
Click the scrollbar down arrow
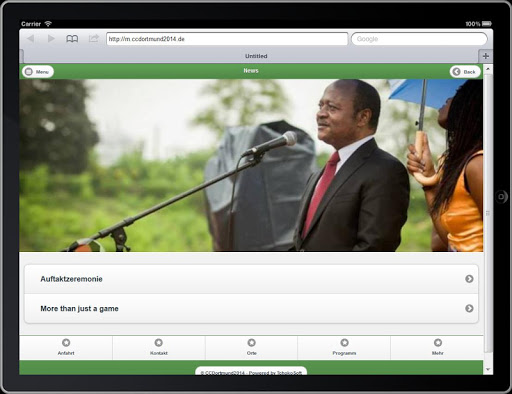coord(488,369)
